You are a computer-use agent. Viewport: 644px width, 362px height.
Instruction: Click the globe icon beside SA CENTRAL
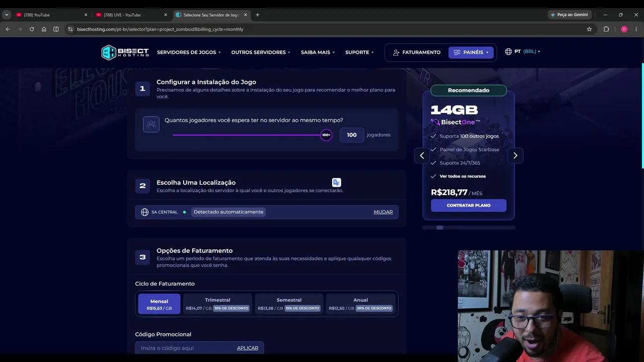tap(145, 212)
